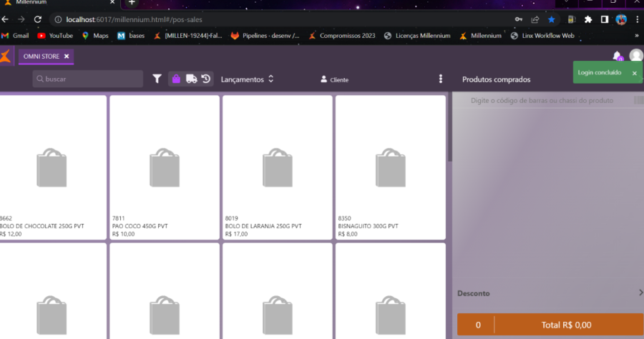Open the Pipelines desenv bookmark
The height and width of the screenshot is (339, 644).
[x=265, y=36]
